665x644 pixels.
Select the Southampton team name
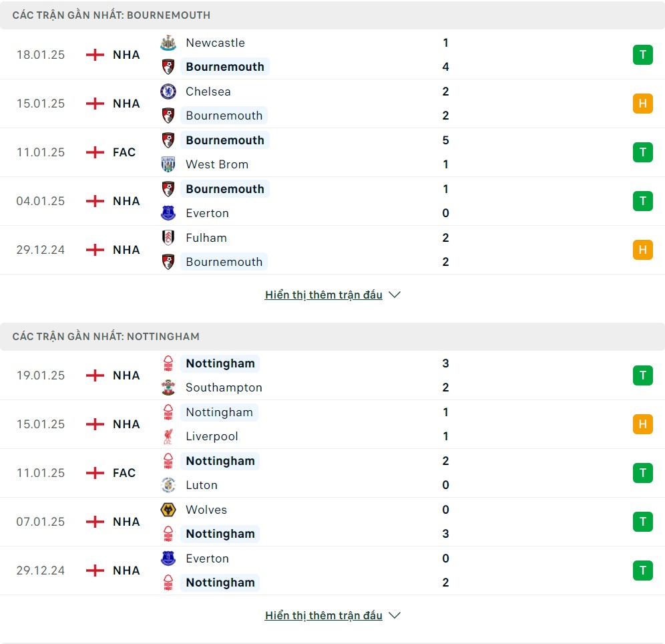point(224,387)
